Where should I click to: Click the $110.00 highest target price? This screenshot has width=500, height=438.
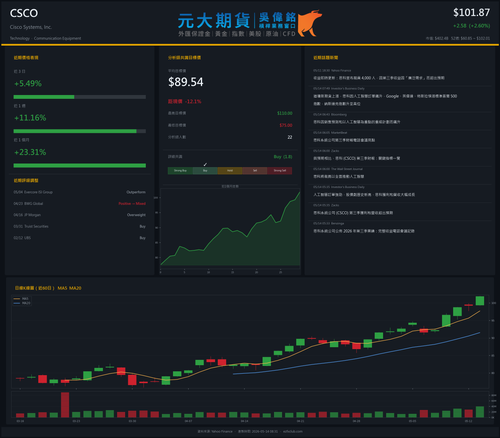[x=285, y=113]
